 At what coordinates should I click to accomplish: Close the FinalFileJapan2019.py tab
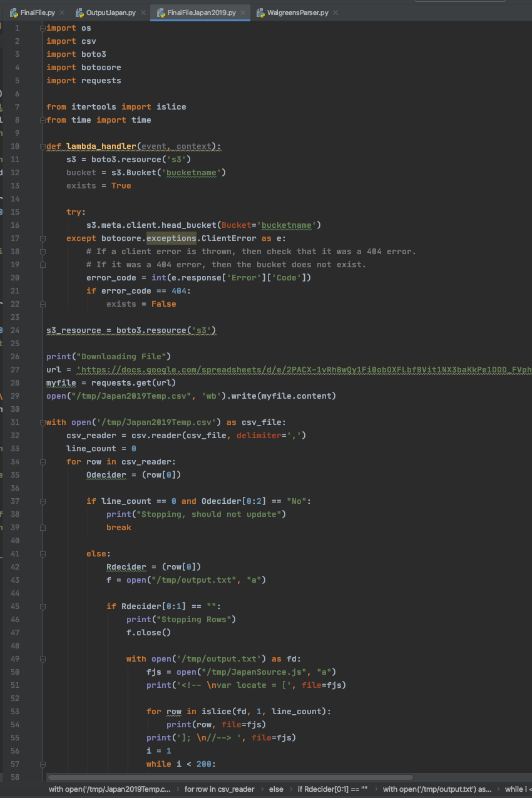click(x=243, y=13)
